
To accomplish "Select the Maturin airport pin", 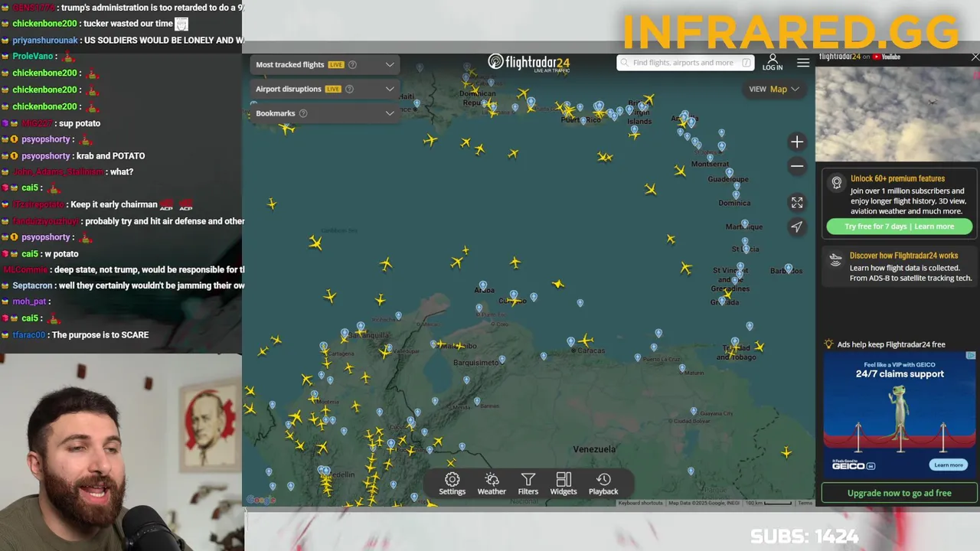I will click(682, 368).
